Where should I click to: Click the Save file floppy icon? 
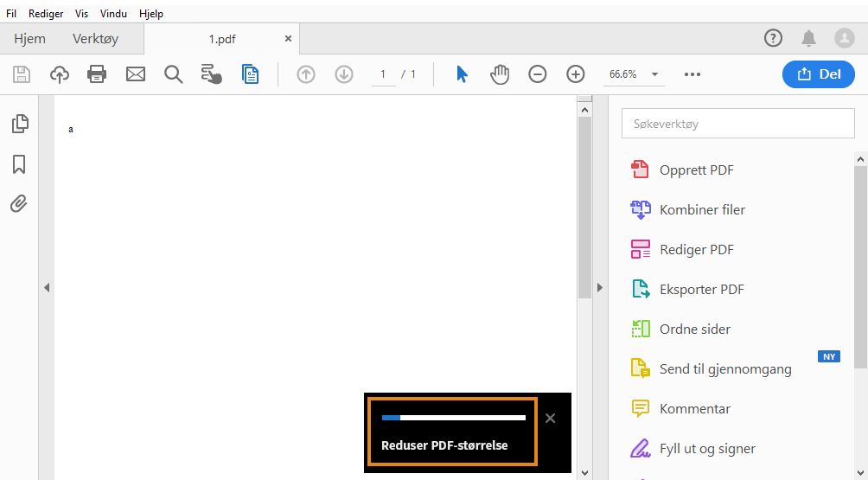coord(22,74)
